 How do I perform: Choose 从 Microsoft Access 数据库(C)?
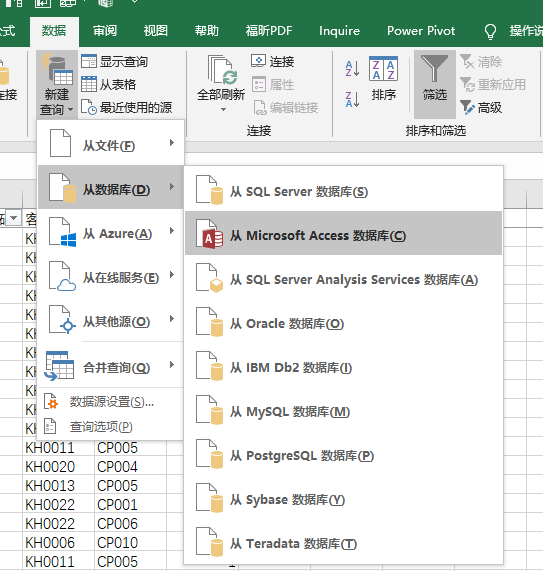pyautogui.click(x=343, y=233)
